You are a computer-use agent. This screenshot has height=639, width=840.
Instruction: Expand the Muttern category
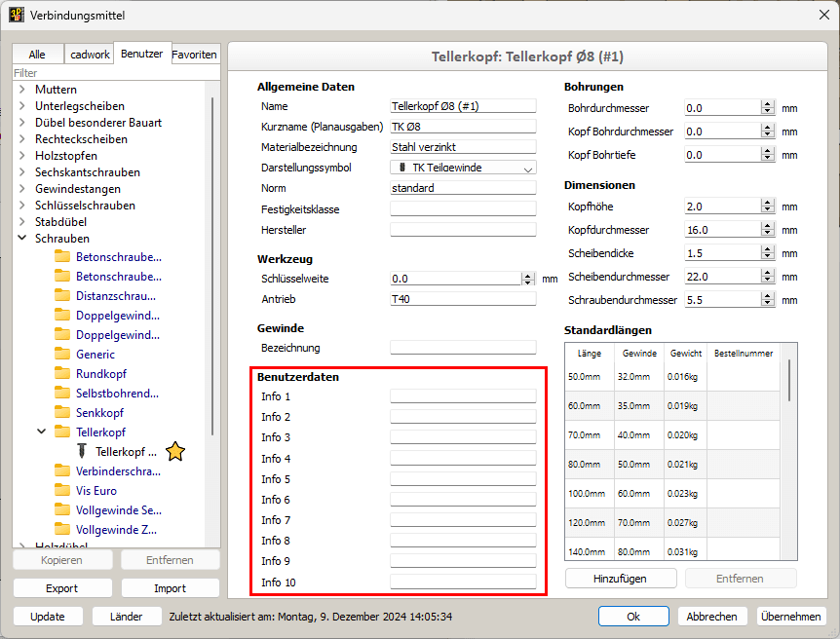coord(22,90)
